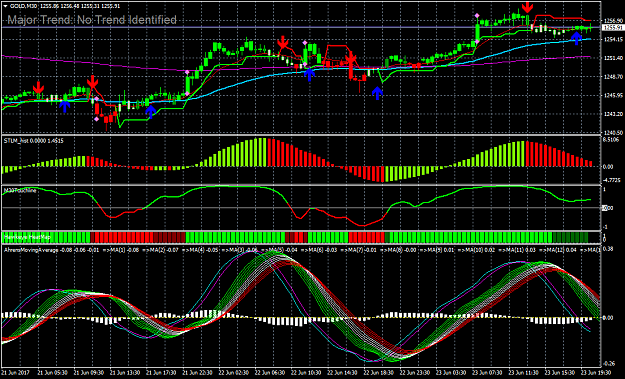Click the red sell arrow above the 22 Jun 06:30 candles
625x379 pixels.
(283, 42)
